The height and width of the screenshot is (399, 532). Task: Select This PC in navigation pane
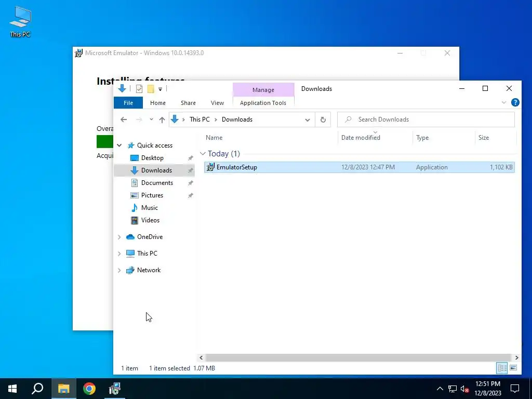(147, 254)
